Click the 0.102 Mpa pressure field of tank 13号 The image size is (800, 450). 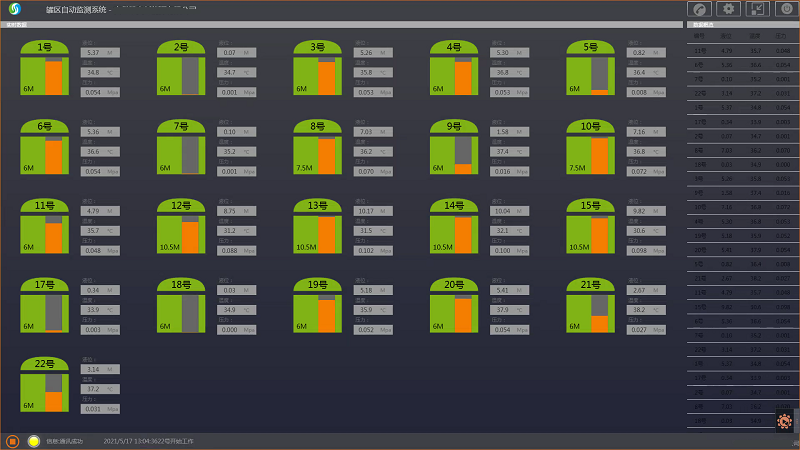coord(375,251)
